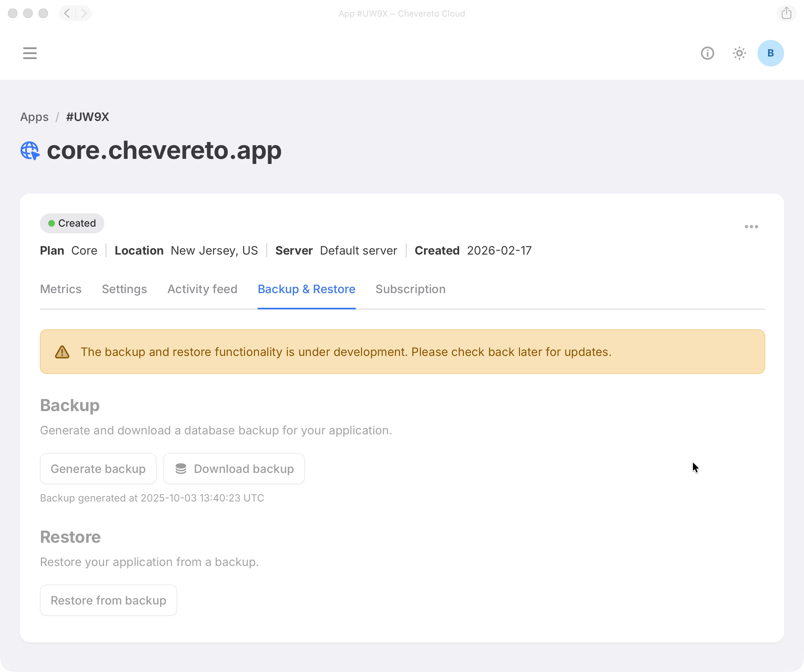Image resolution: width=804 pixels, height=672 pixels.
Task: Click the red close window button
Action: [13, 13]
